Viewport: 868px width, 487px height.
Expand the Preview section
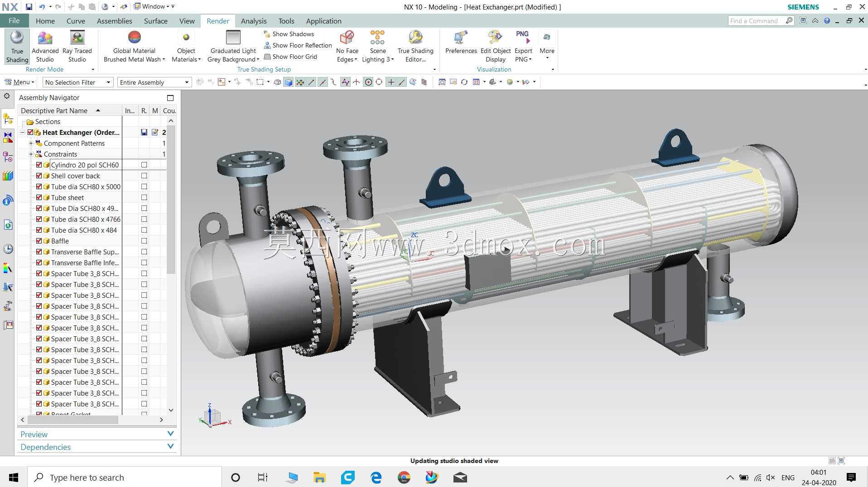click(97, 434)
